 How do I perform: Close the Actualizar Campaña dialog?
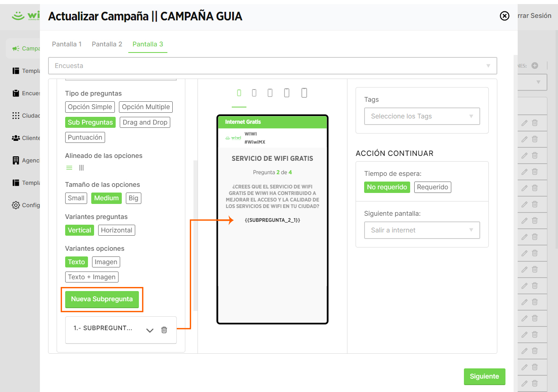[x=505, y=16]
